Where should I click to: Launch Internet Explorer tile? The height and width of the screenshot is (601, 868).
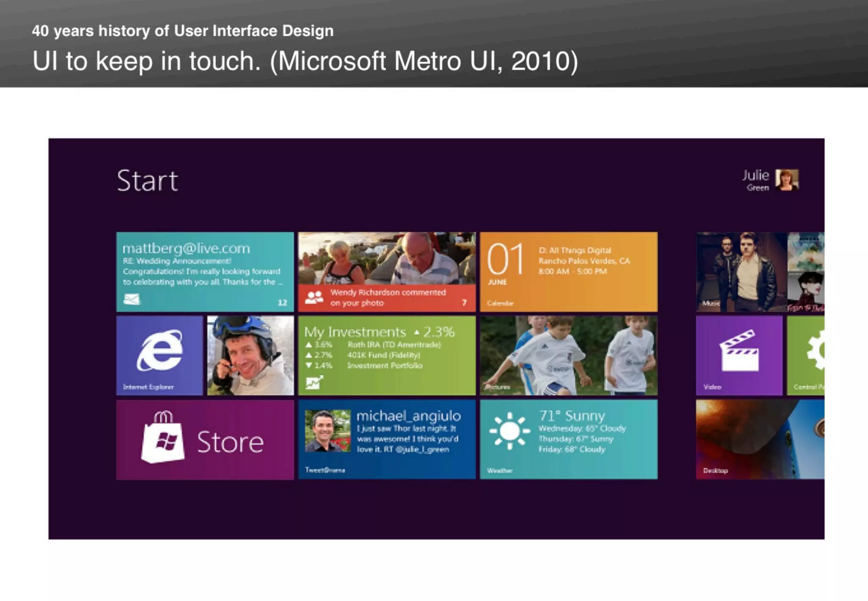(159, 356)
